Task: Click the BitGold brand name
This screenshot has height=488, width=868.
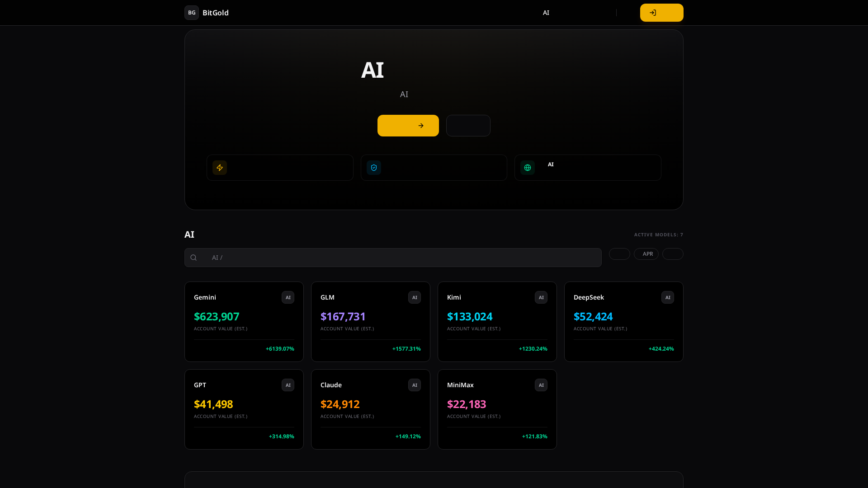Action: point(216,13)
